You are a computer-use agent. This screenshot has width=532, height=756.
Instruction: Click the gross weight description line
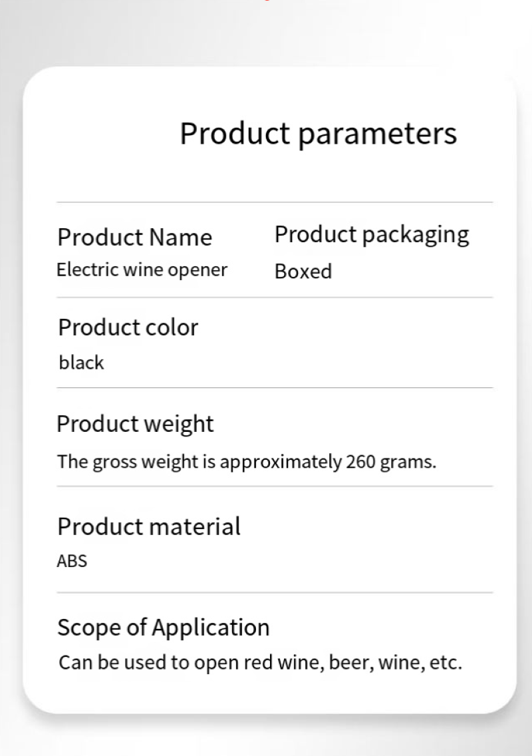point(246,461)
